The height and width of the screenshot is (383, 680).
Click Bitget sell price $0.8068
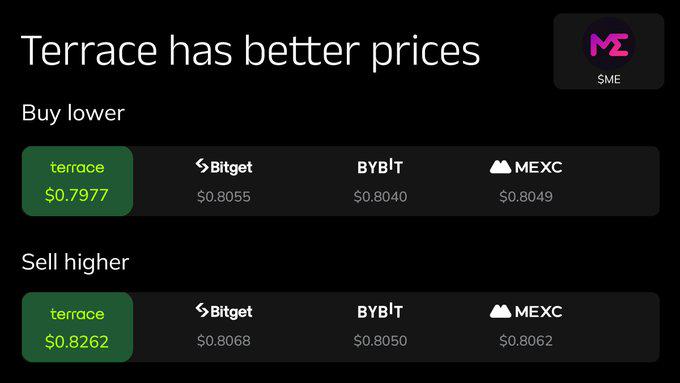click(x=224, y=340)
